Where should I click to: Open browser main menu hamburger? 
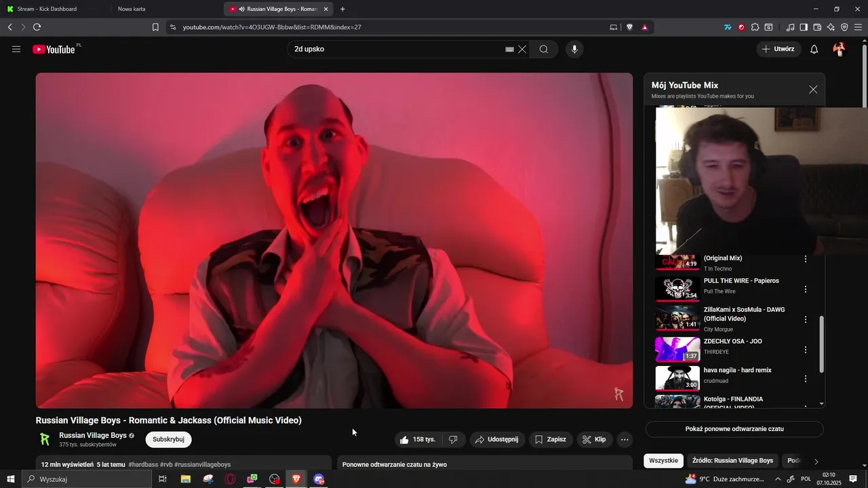(859, 27)
